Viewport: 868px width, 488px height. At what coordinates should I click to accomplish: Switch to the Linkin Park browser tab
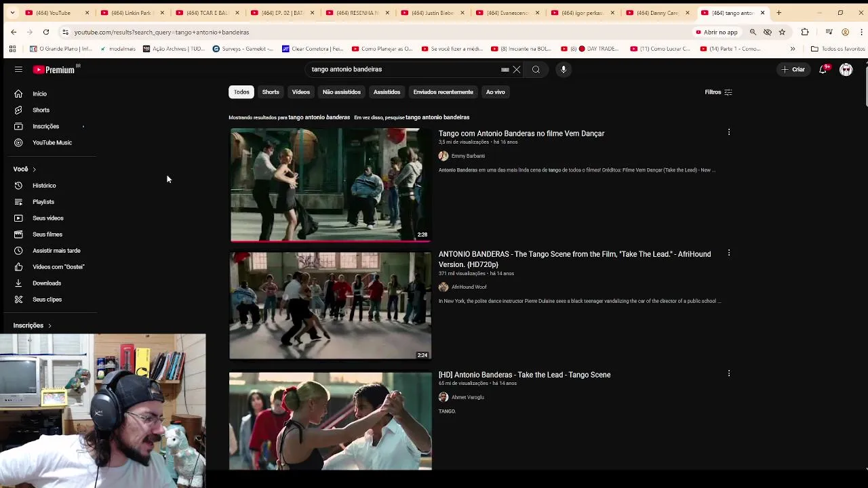pyautogui.click(x=131, y=12)
